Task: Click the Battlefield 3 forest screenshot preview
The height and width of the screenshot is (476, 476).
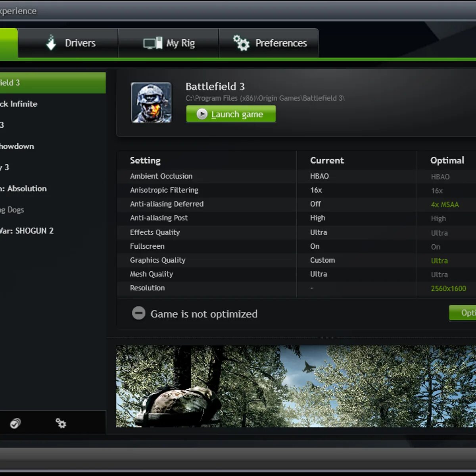Action: point(296,386)
